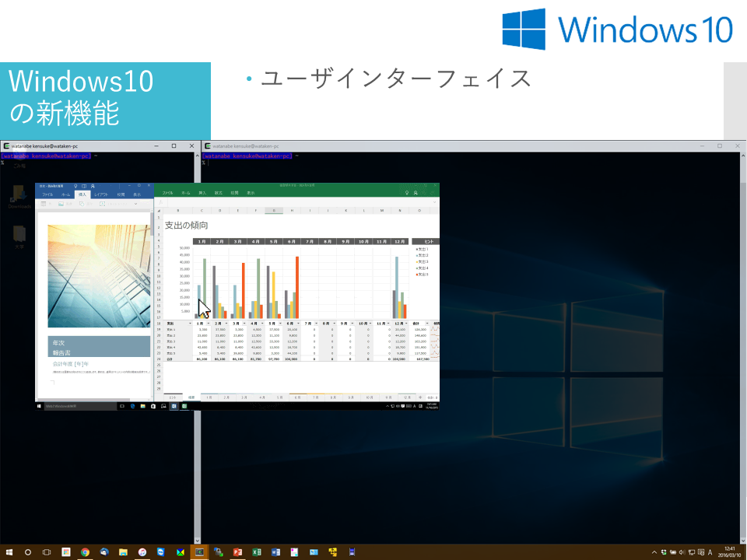Open PowerPoint from the outer taskbar
Image resolution: width=747 pixels, height=560 pixels.
point(237,552)
